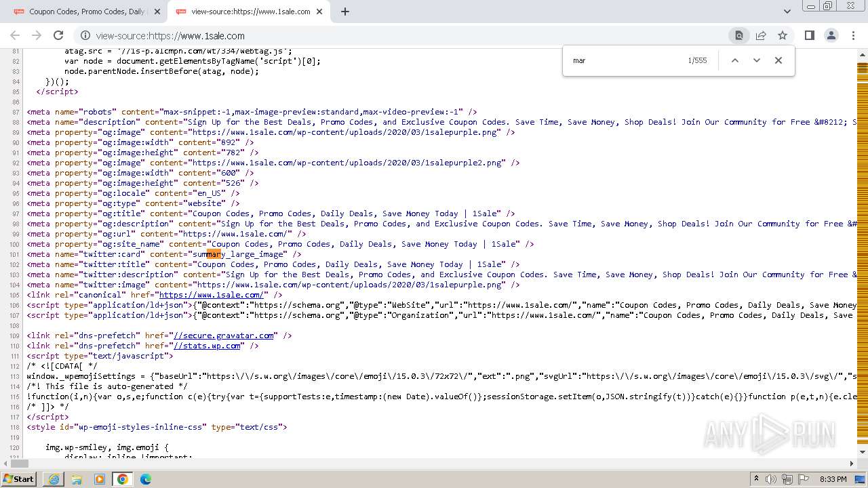Open the Chrome profile avatar
Viewport: 868px width, 488px height.
click(831, 35)
